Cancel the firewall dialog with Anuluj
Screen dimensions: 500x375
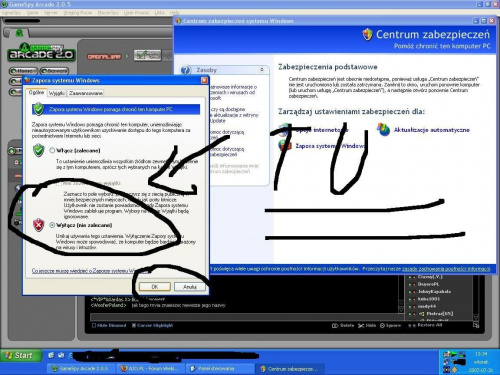[190, 287]
